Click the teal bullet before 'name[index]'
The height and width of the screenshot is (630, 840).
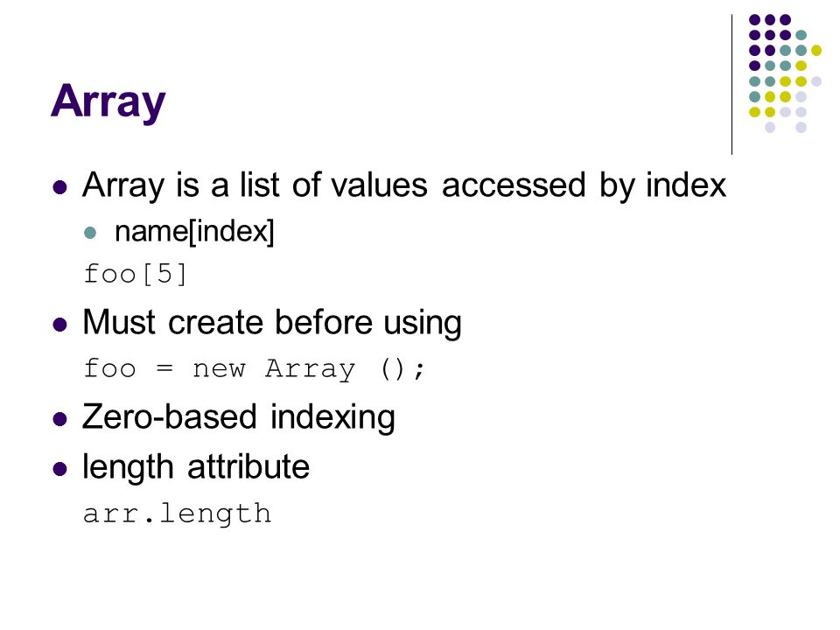click(90, 233)
